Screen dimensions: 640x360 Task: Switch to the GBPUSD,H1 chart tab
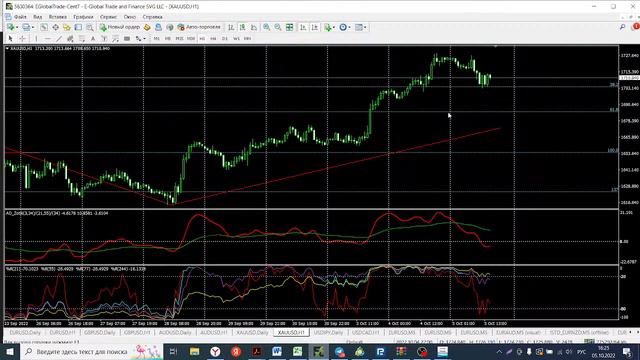point(137,333)
